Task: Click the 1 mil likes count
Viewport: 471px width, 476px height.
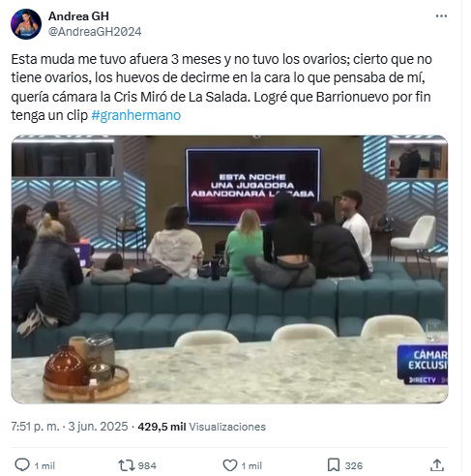Action: tap(251, 465)
